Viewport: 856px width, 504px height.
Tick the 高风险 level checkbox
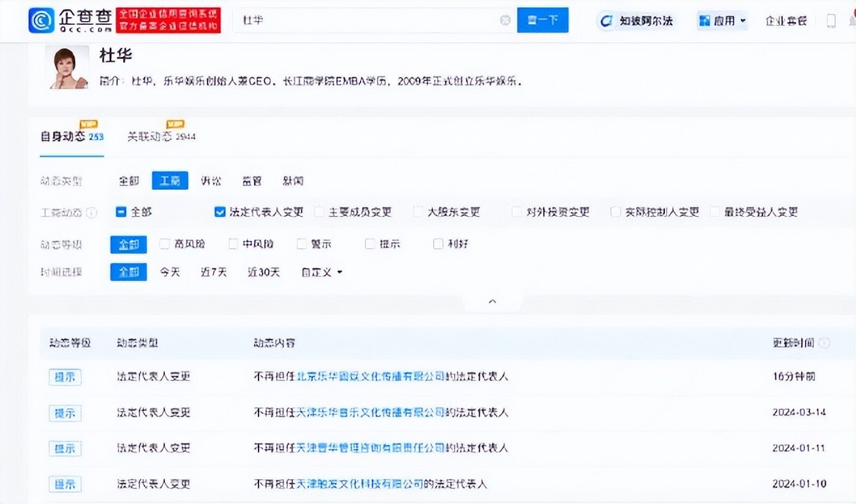coord(165,244)
